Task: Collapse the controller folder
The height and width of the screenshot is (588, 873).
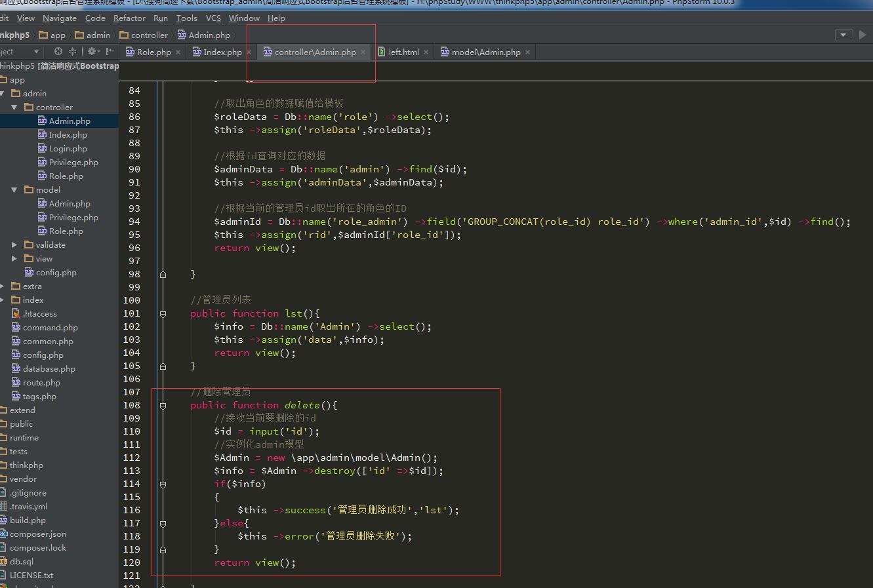Action: pos(14,107)
